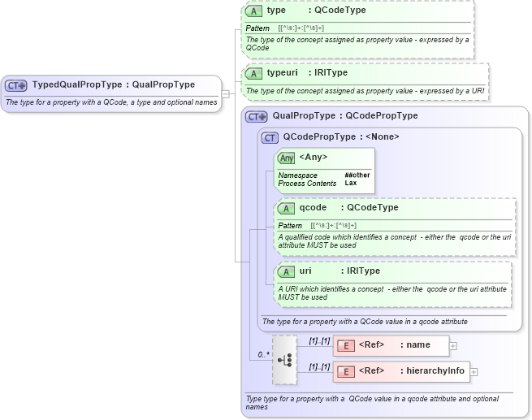
Task: Select 'QCodePropType : <None>' heading
Action: tap(341, 136)
